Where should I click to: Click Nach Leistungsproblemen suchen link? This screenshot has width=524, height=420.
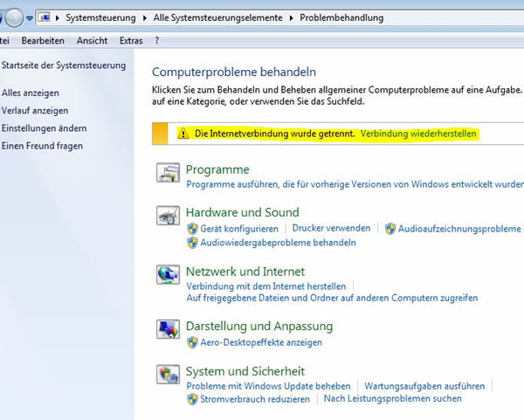[393, 399]
